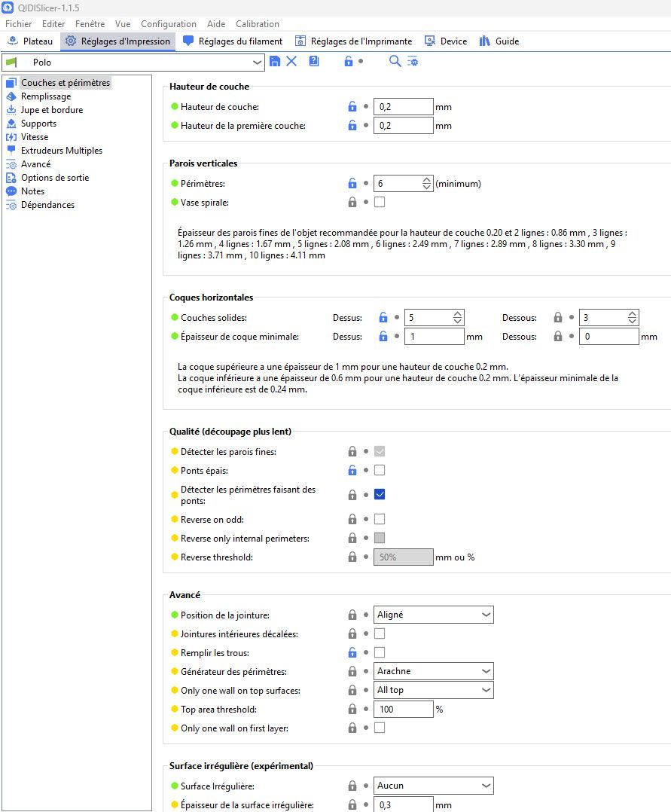Uncheck Détecter les périmètres faisant des ponts
The width and height of the screenshot is (671, 812).
[x=380, y=495]
